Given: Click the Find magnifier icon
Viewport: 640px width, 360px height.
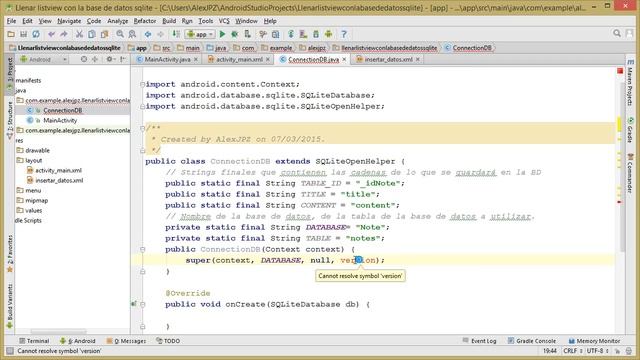Looking at the screenshot, I should 120,34.
